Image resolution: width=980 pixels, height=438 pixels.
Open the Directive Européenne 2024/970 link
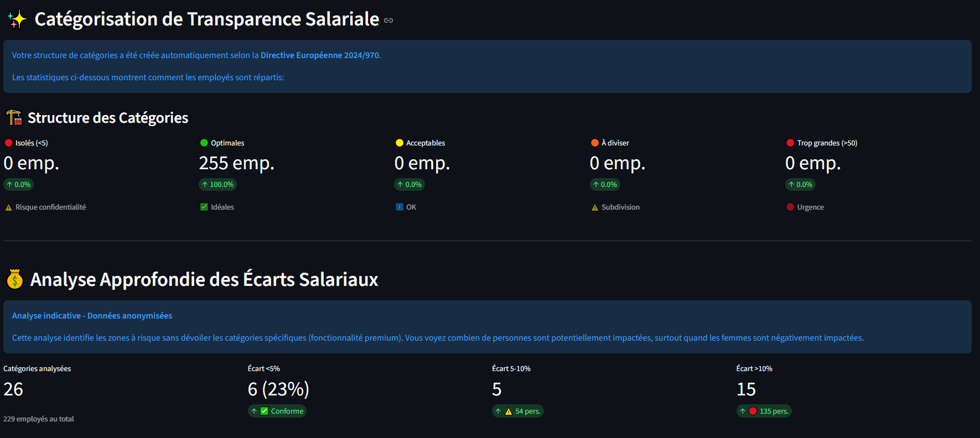coord(320,55)
